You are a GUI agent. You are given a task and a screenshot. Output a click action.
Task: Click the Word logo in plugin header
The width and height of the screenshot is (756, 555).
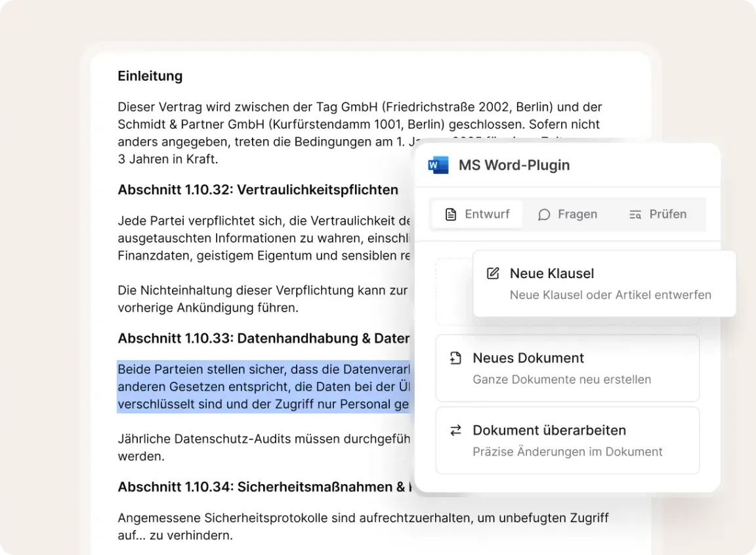[x=438, y=165]
